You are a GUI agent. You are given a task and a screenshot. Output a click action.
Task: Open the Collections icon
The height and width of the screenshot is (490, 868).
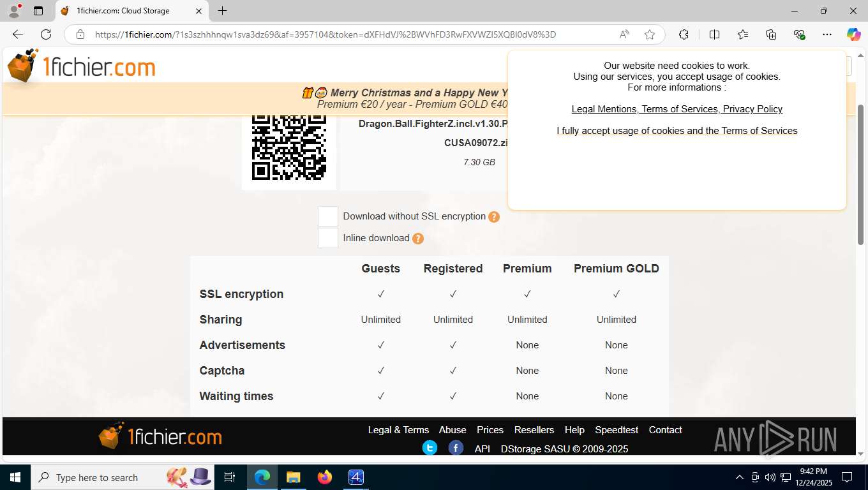771,34
